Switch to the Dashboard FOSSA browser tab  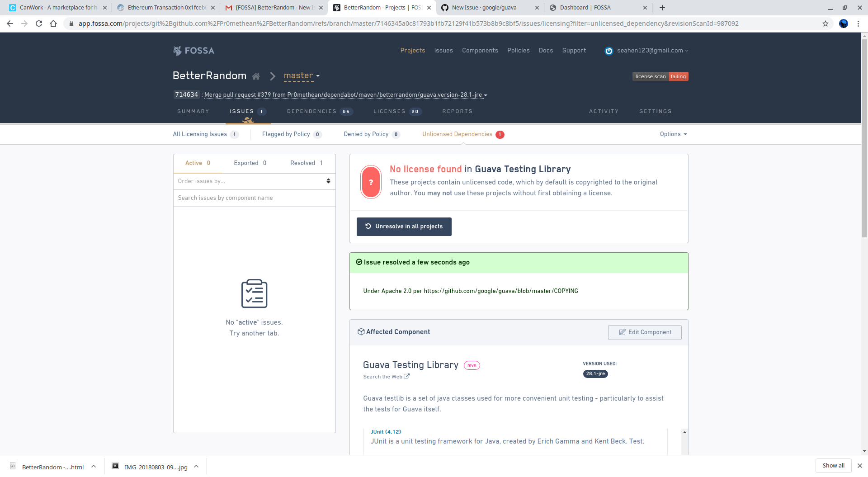(598, 8)
